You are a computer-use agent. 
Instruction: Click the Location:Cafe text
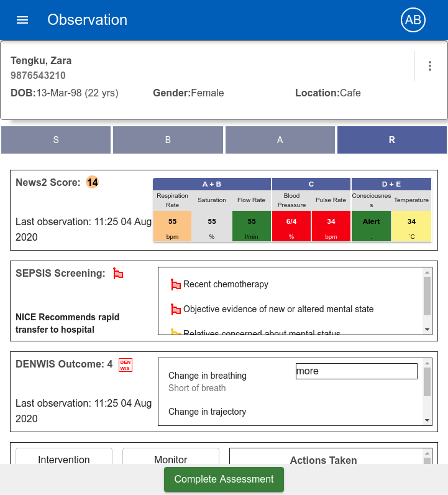[328, 93]
